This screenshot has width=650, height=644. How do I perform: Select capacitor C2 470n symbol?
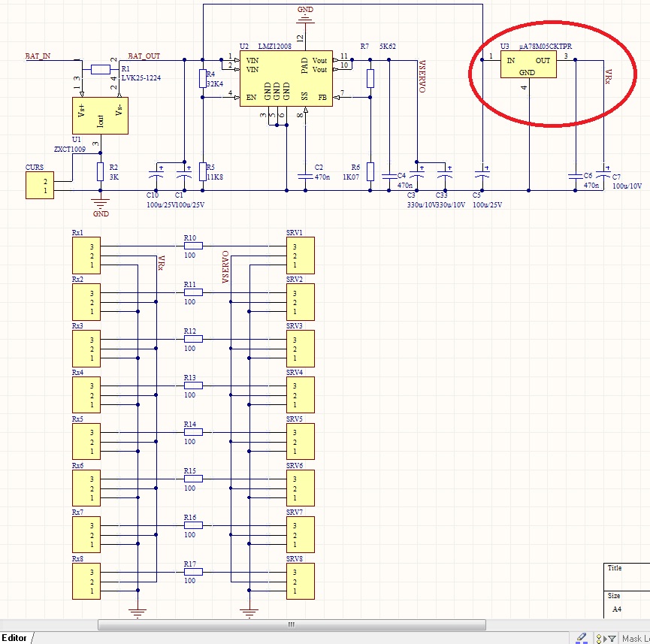304,177
